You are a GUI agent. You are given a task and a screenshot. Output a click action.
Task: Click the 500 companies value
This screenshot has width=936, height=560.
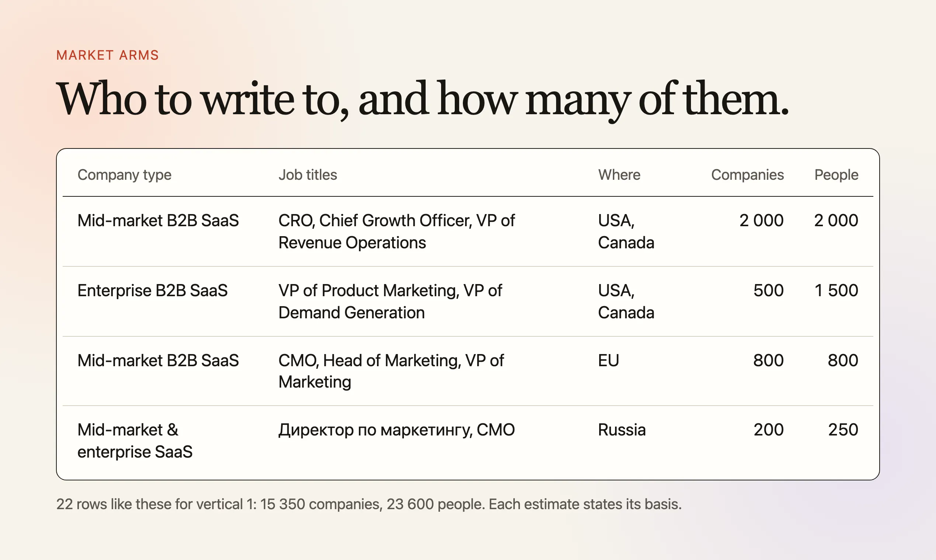[768, 291]
